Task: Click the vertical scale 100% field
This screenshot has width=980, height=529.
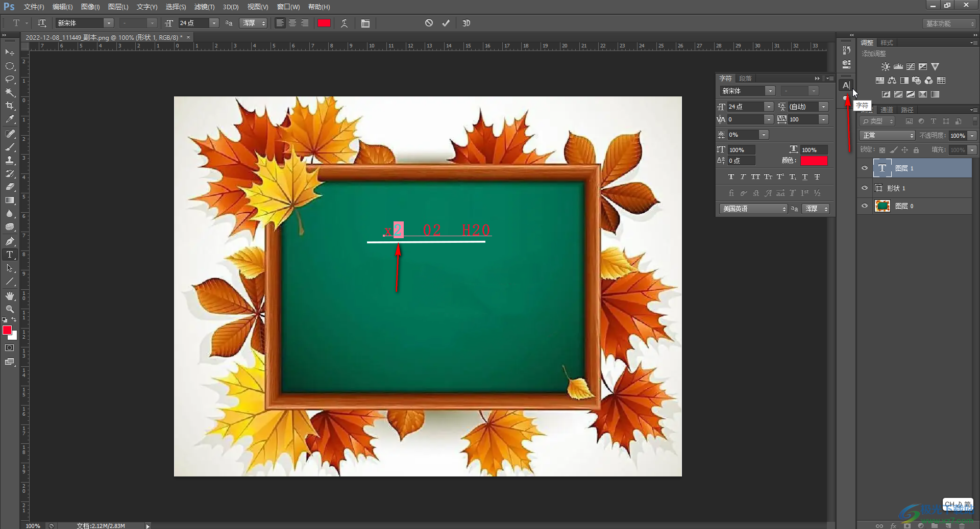Action: [741, 150]
